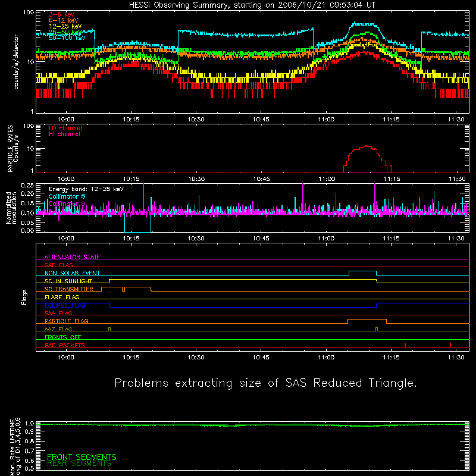Viewport: 476px width, 476px height.
Task: Select the REAR SEGMENTS legend label
Action: pyautogui.click(x=79, y=464)
